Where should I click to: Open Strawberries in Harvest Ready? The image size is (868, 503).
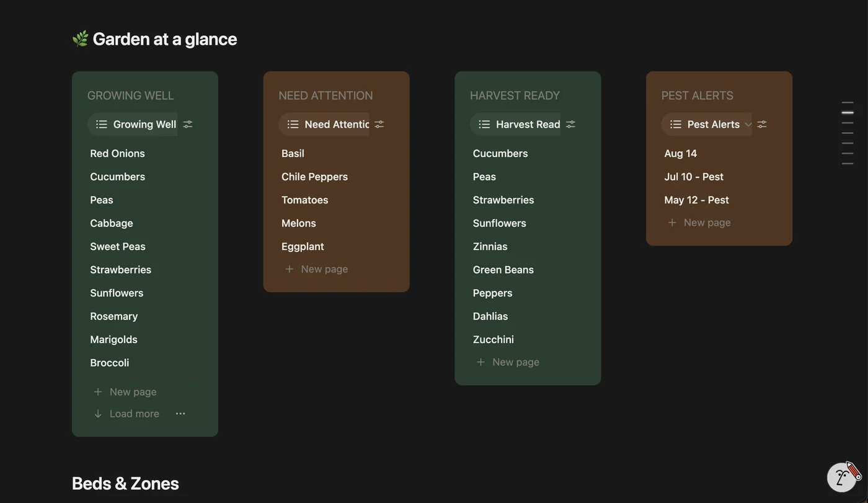(x=503, y=200)
